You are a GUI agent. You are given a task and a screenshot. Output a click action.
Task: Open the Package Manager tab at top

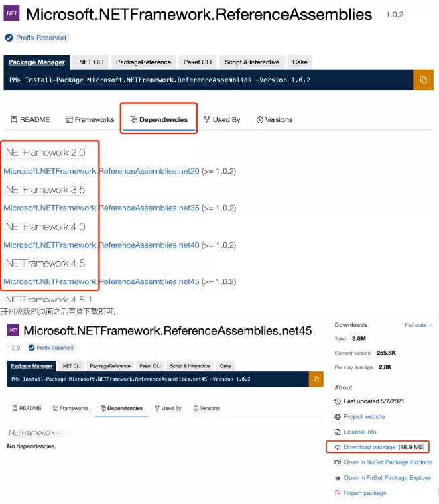[x=37, y=62]
